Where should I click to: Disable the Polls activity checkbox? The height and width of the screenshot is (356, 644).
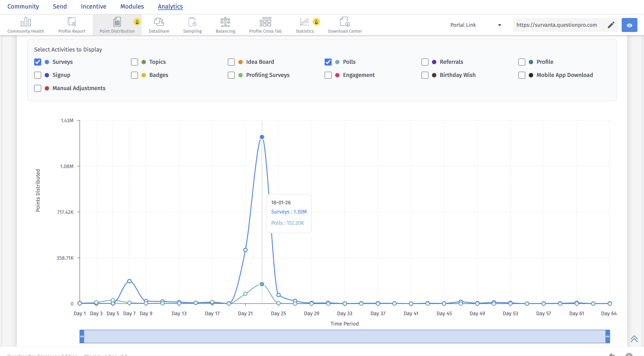328,62
